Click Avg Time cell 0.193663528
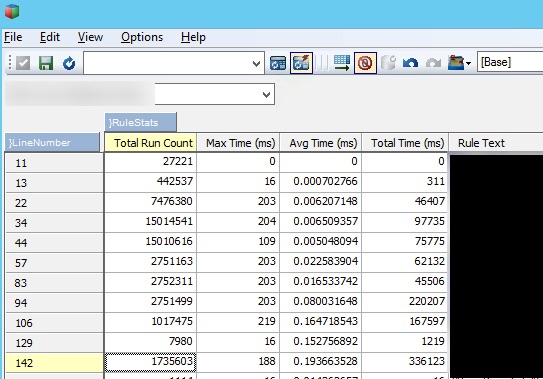Screen dimensions: 543x379 click(x=321, y=362)
